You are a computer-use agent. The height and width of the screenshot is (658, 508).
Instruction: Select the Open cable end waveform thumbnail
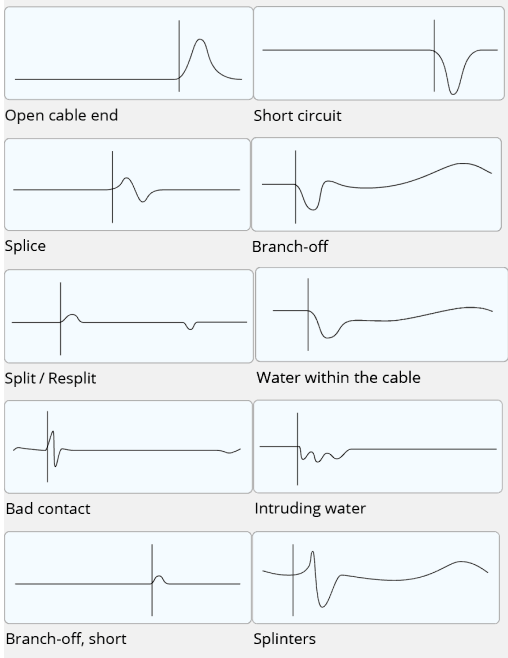(x=129, y=53)
